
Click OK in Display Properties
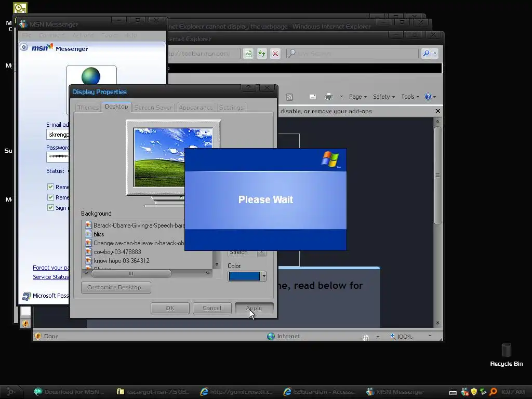coord(170,308)
